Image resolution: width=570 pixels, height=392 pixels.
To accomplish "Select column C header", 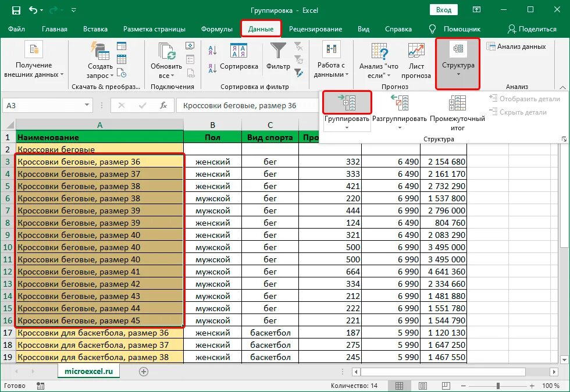I will tap(270, 125).
